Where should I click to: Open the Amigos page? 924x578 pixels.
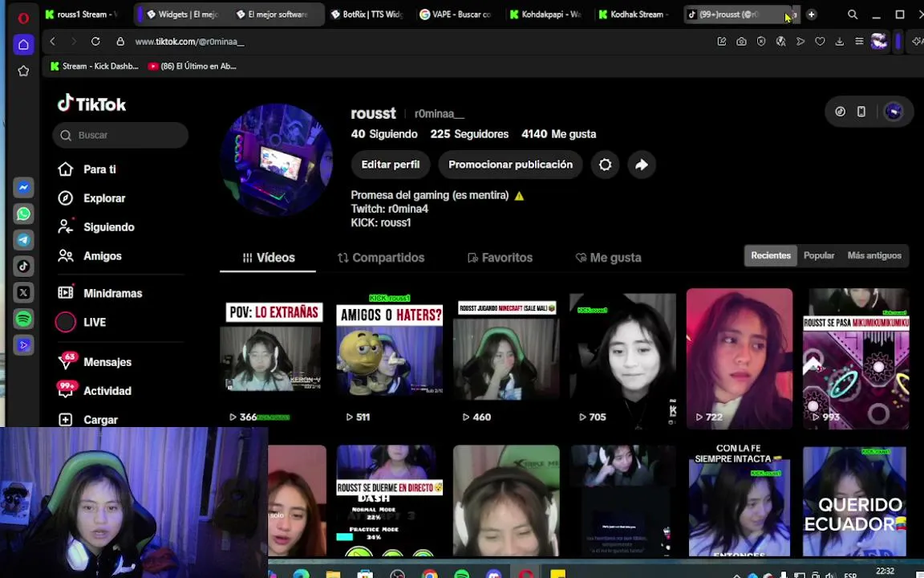pos(90,256)
